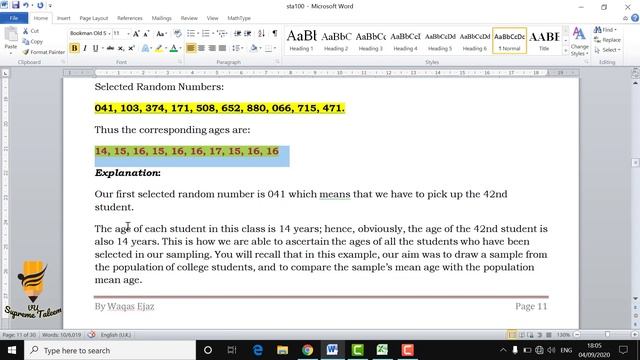Open line spacing dropdown
This screenshot has height=360, width=640.
pos(237,49)
